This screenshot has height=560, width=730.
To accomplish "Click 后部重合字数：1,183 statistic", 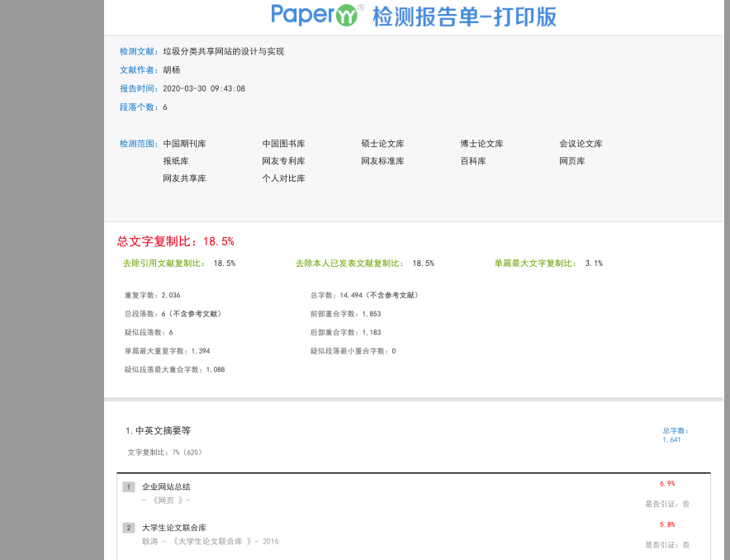I will tap(345, 332).
